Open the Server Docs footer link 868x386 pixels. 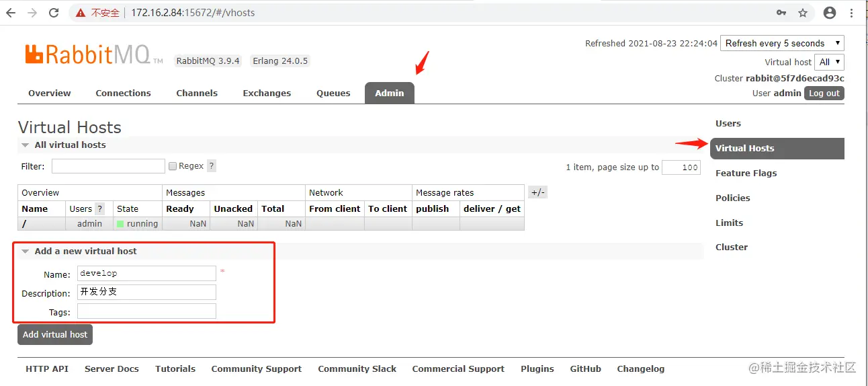pos(112,369)
